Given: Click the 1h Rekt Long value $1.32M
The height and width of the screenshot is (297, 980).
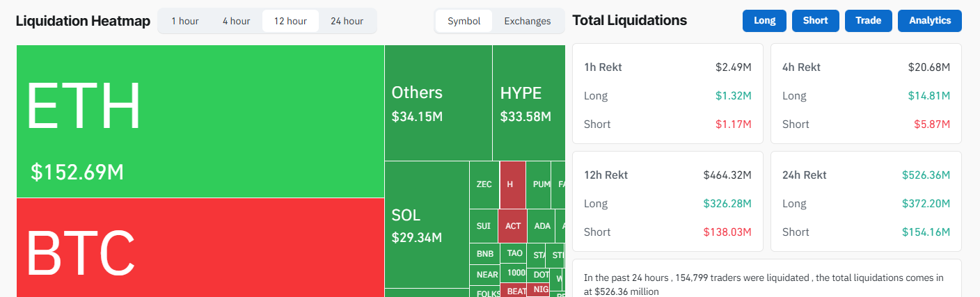Looking at the screenshot, I should pos(733,96).
